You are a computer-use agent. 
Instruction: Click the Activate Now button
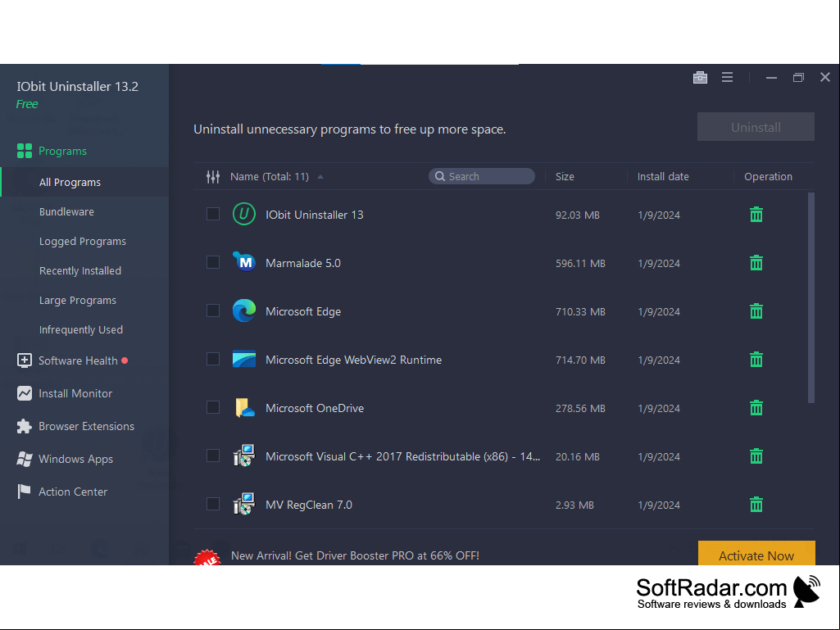tap(756, 554)
